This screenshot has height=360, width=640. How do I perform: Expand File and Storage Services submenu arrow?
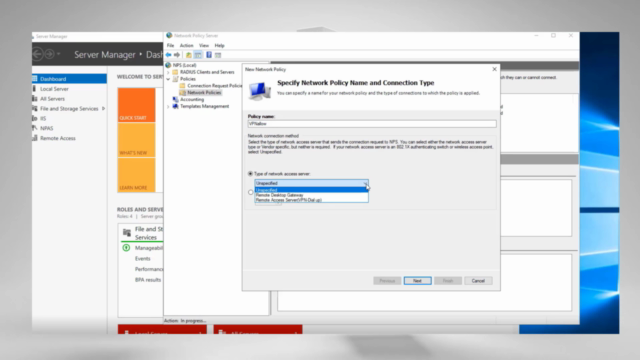[103, 109]
